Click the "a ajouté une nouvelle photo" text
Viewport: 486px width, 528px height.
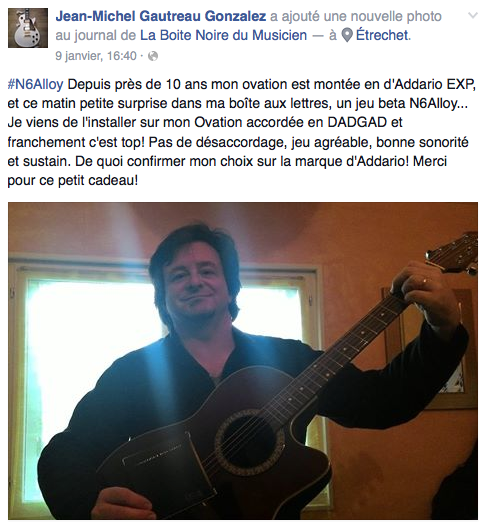[x=356, y=16]
